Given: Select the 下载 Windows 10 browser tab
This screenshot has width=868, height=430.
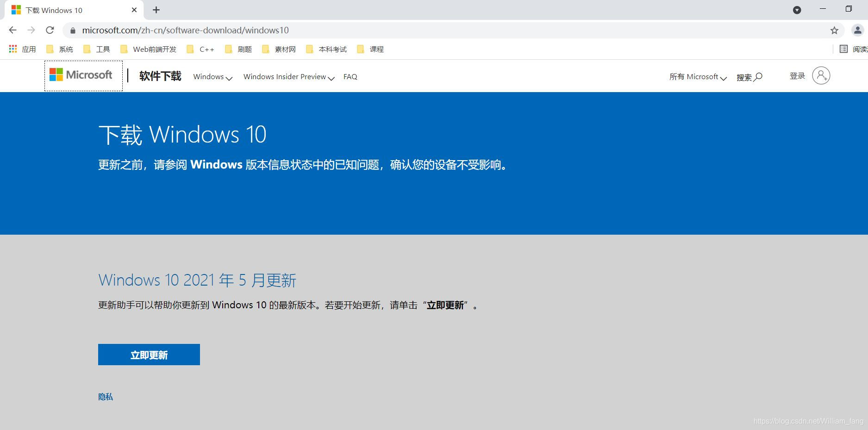Looking at the screenshot, I should (74, 10).
